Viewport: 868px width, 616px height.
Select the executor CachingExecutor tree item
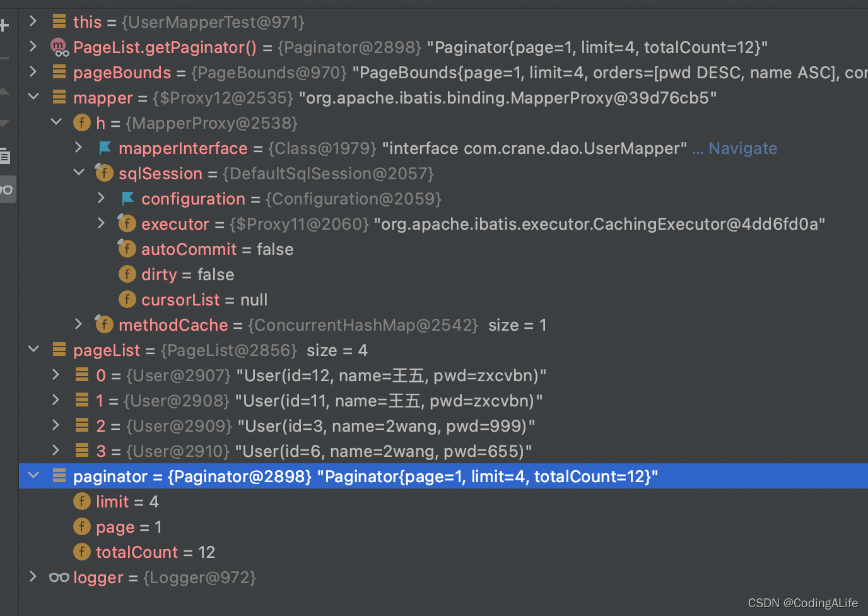pyautogui.click(x=175, y=223)
